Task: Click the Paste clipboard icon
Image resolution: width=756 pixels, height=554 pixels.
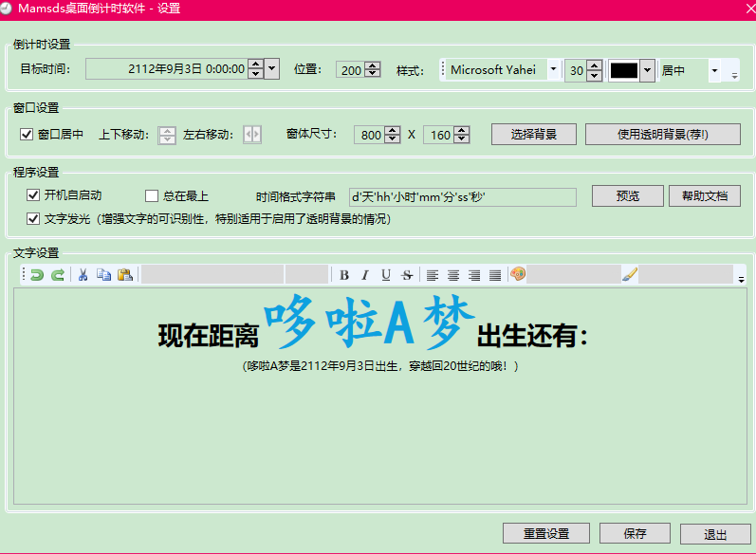Action: 125,275
